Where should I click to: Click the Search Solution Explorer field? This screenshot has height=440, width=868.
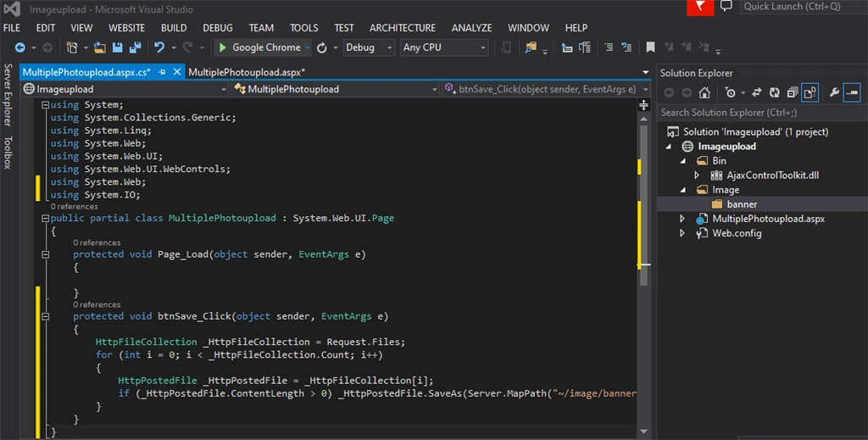coord(762,113)
